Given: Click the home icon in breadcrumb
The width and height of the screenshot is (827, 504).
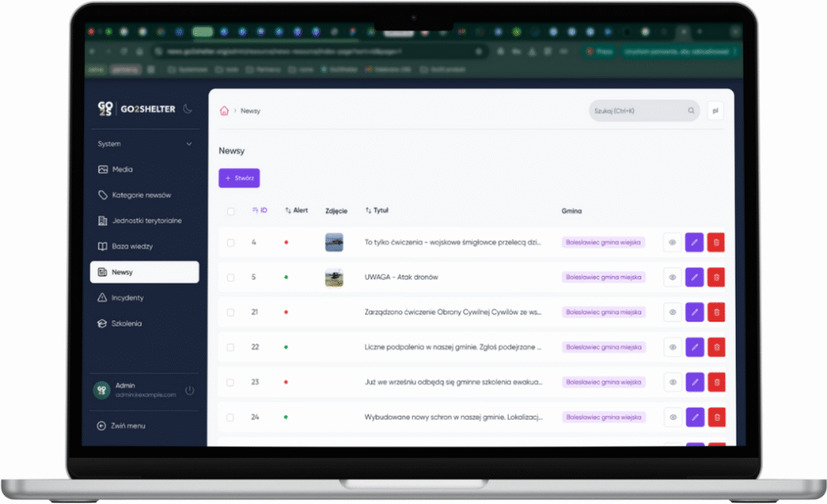Looking at the screenshot, I should click(225, 111).
